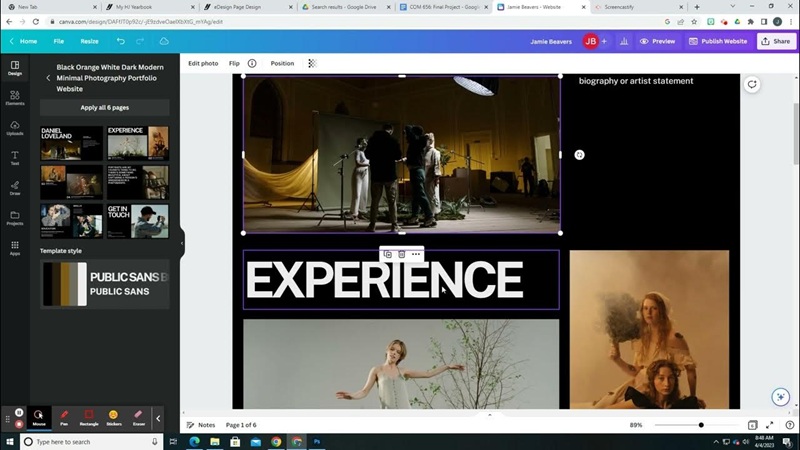The width and height of the screenshot is (800, 450).
Task: Switch to the Screencastify browser tab
Action: [638, 7]
